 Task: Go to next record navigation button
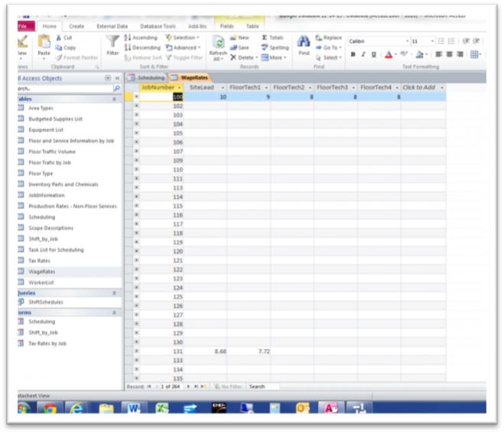point(188,387)
